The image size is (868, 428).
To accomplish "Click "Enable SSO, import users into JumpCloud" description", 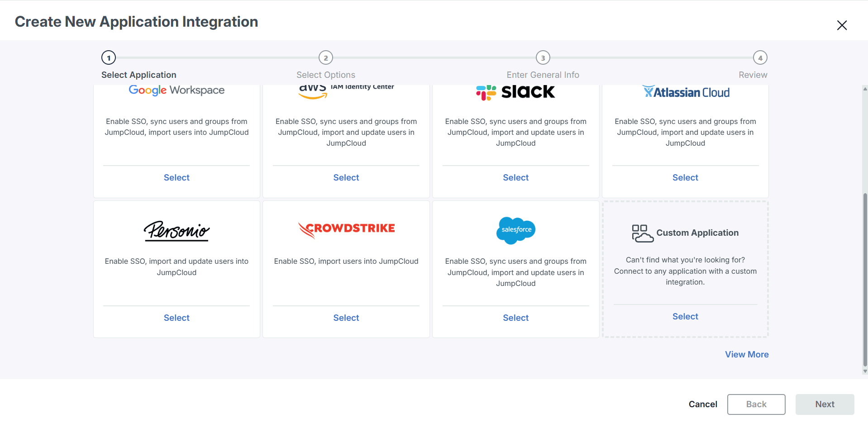I will click(346, 262).
